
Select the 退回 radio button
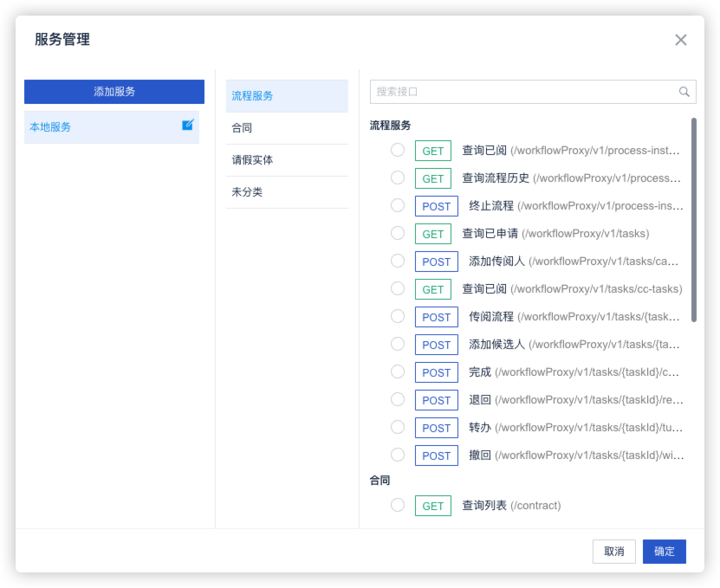(398, 399)
